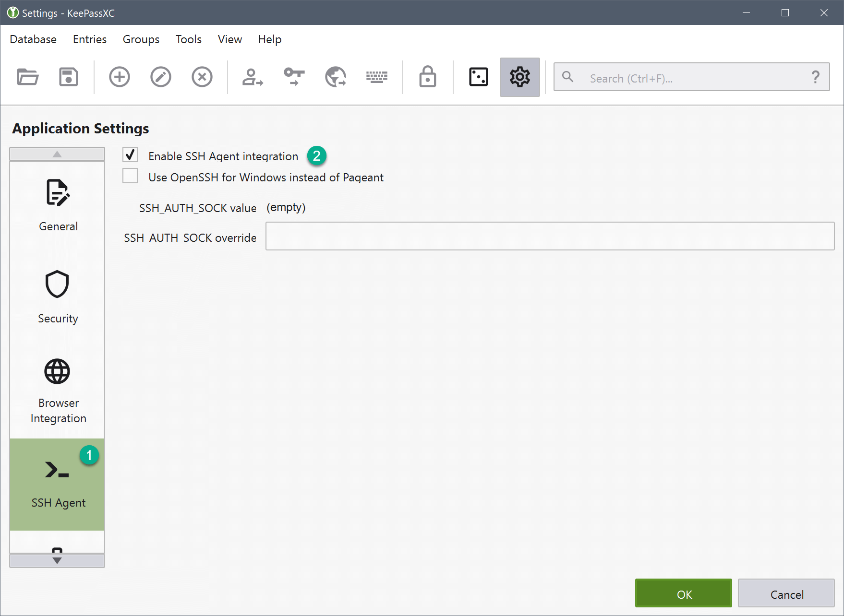Click the Open Database folder icon
The height and width of the screenshot is (616, 844).
27,77
